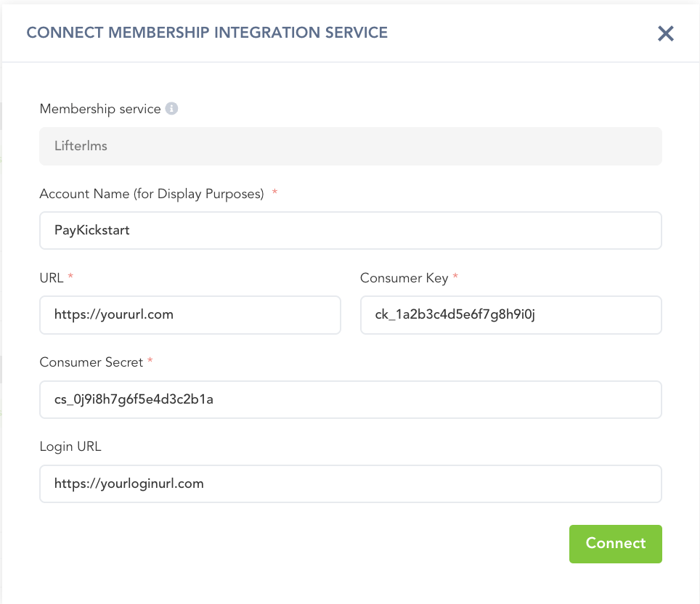
Task: Click the Account Name field label
Action: [151, 194]
